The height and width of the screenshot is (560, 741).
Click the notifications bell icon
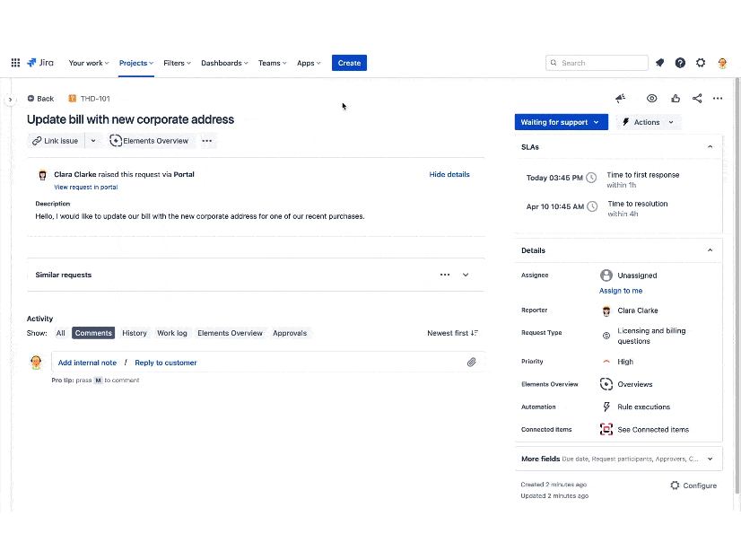point(660,63)
